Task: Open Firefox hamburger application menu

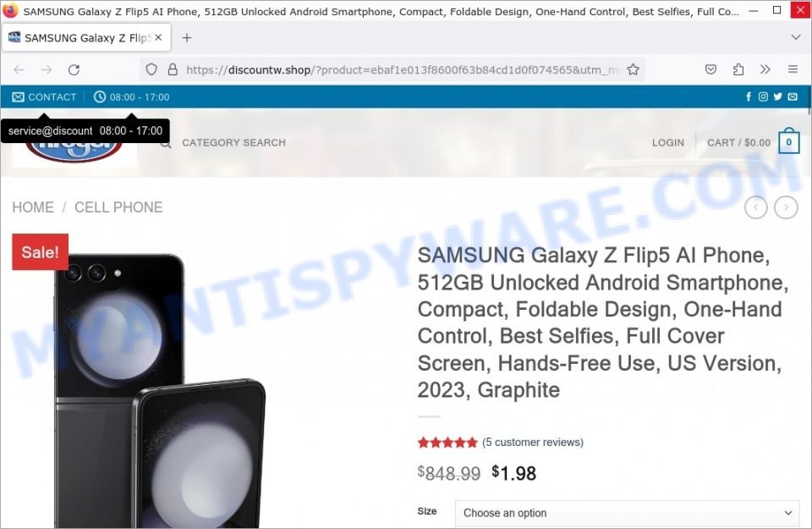Action: point(793,69)
